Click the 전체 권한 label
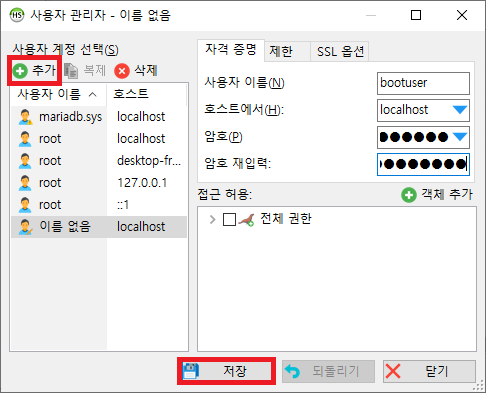 [286, 219]
